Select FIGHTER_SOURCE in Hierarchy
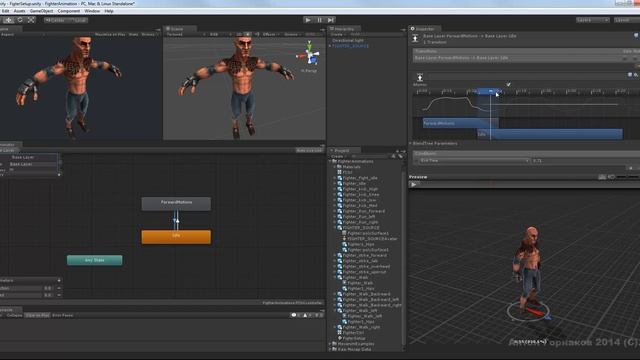 click(x=350, y=46)
